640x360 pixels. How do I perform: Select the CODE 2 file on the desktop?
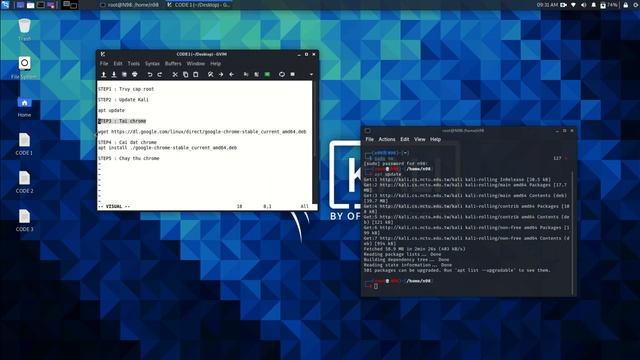coord(24,182)
